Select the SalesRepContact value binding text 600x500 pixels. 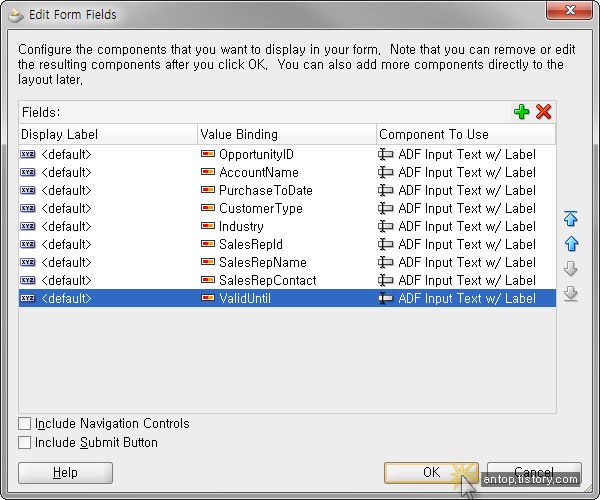[x=267, y=280]
